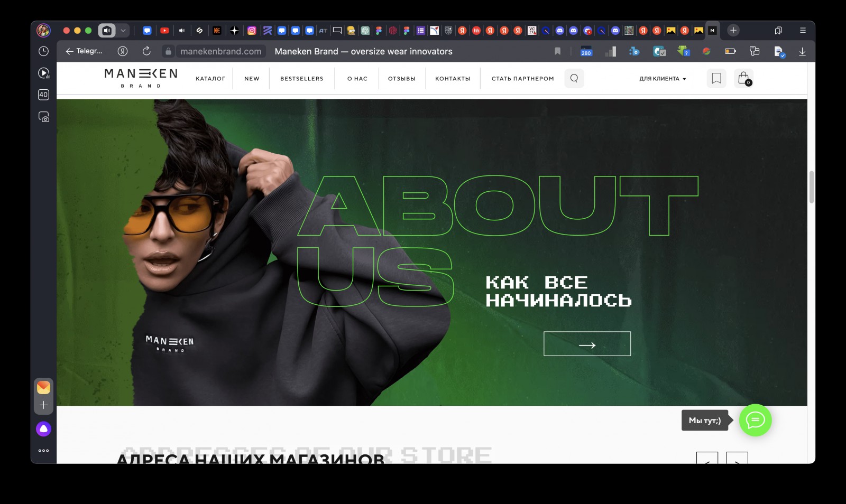The image size is (846, 504).
Task: Open the red-green globe extension icon
Action: point(706,51)
